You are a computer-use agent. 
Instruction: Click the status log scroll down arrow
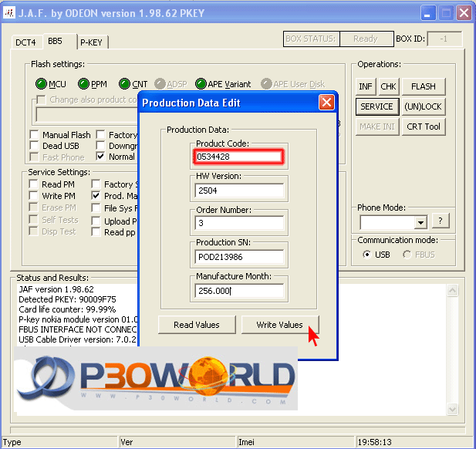pos(452,409)
